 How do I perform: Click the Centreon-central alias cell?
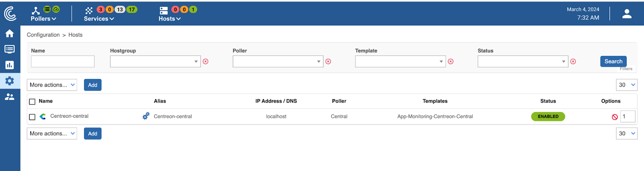coord(173,117)
